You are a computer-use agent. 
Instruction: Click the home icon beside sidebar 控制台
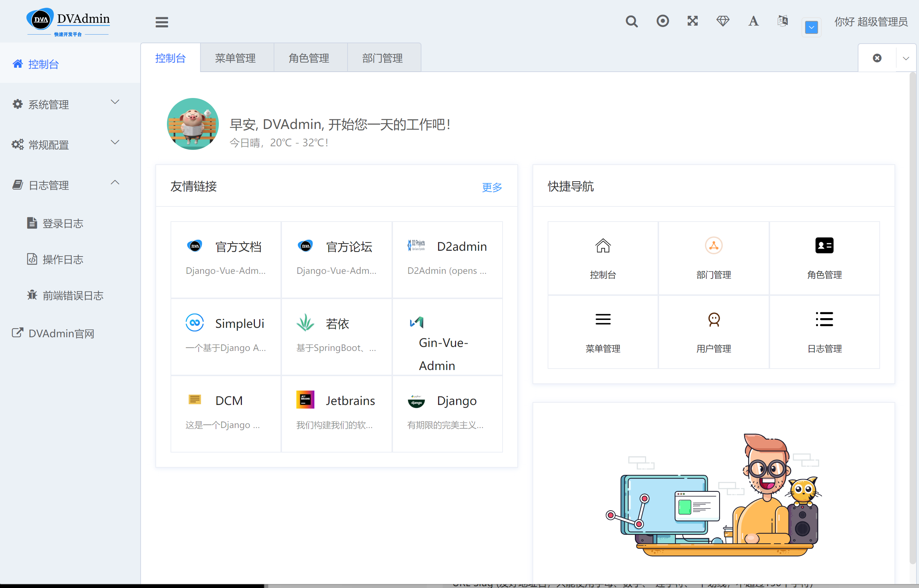(18, 63)
